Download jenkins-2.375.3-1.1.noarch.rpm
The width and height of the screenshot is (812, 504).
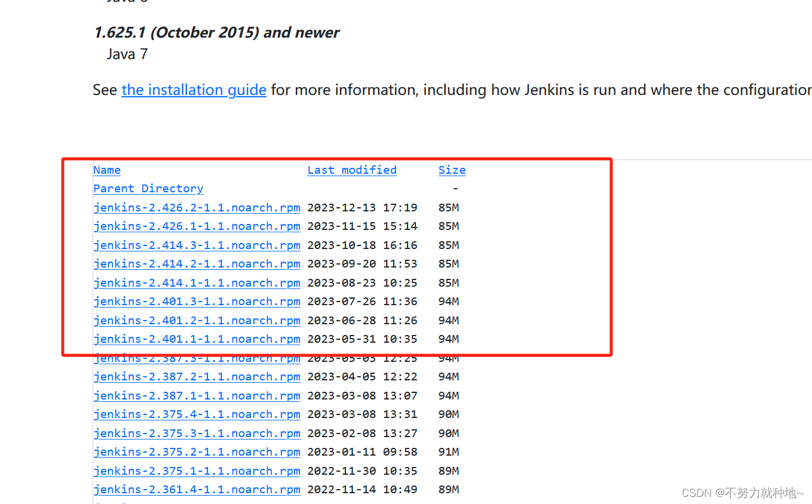point(197,434)
